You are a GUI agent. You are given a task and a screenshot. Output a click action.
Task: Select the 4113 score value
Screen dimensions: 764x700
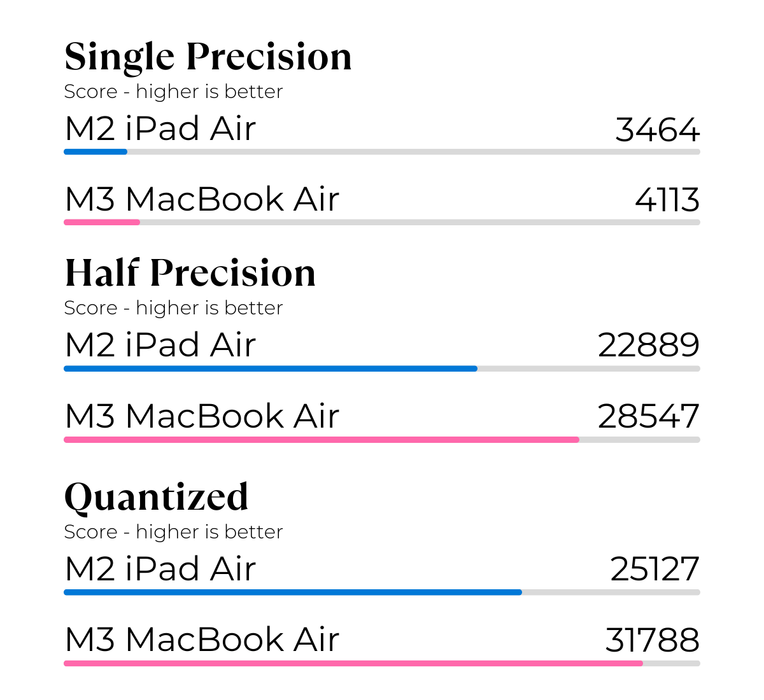(x=667, y=200)
